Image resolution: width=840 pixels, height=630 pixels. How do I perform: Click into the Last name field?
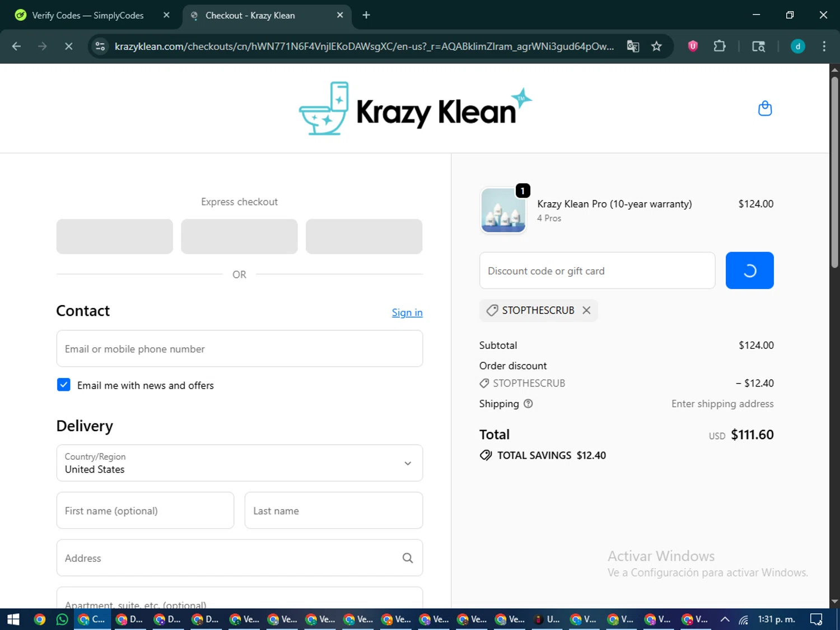(334, 511)
